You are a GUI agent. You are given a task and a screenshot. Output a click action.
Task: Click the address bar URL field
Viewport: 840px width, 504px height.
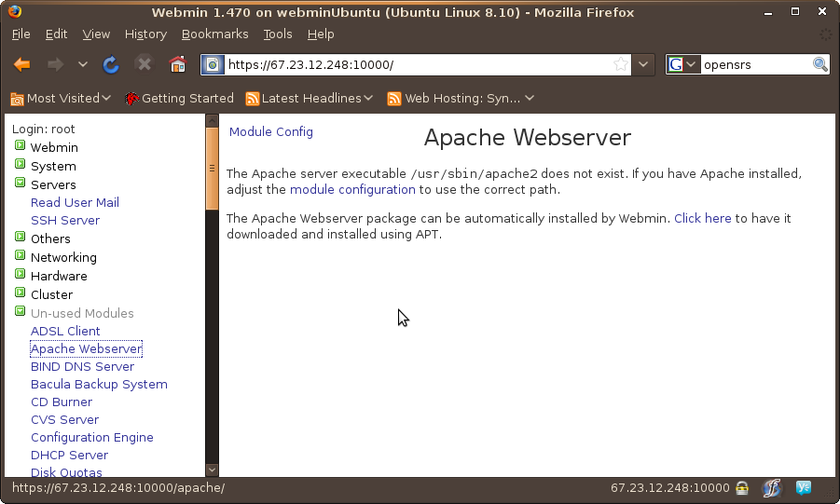(x=418, y=65)
